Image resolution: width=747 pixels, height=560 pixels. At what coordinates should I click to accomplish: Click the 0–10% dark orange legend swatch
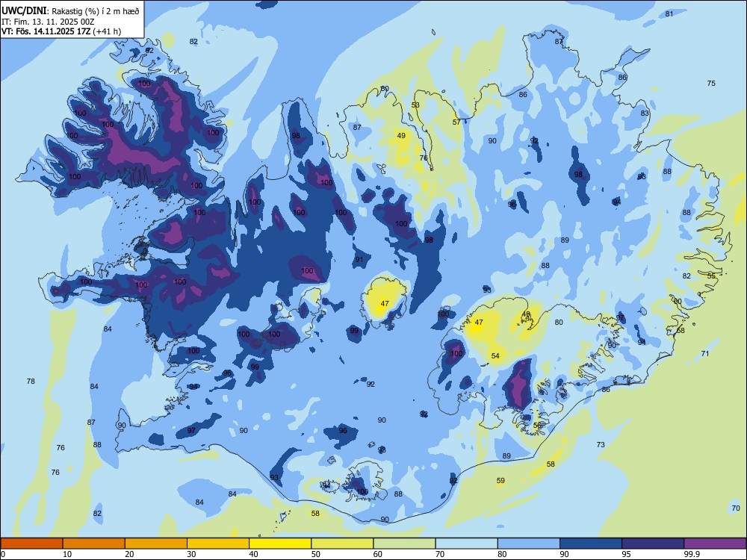tap(31, 544)
